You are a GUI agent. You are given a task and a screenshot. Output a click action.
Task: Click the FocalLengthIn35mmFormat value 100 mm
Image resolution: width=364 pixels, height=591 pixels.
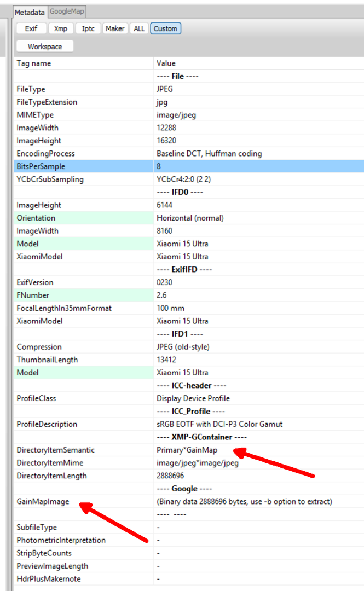click(170, 308)
